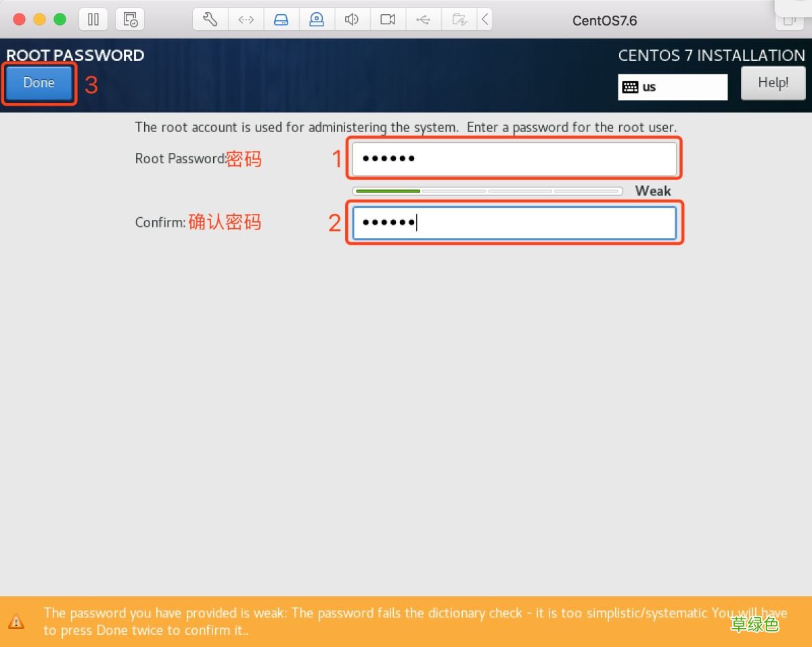Open the shared folders toolbar icon

(x=459, y=19)
